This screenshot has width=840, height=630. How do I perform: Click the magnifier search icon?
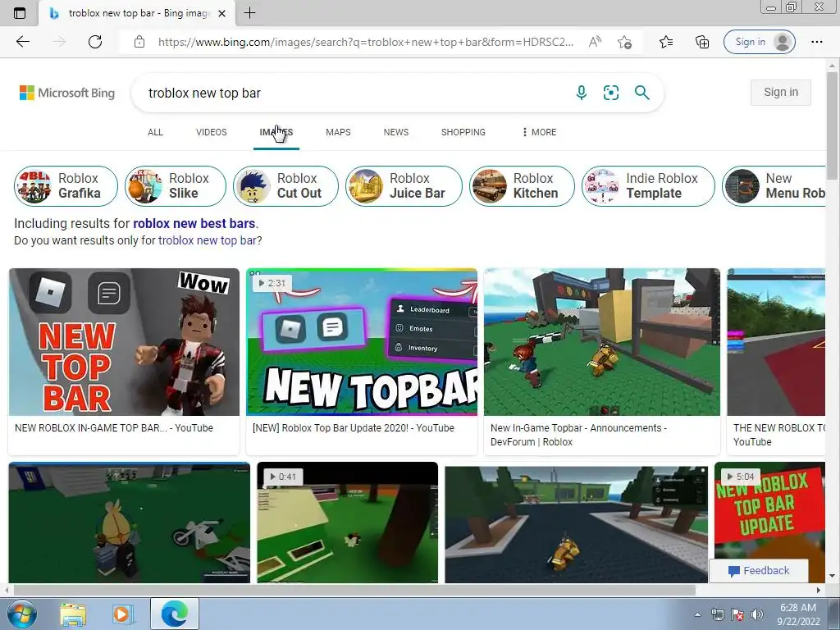(x=641, y=93)
